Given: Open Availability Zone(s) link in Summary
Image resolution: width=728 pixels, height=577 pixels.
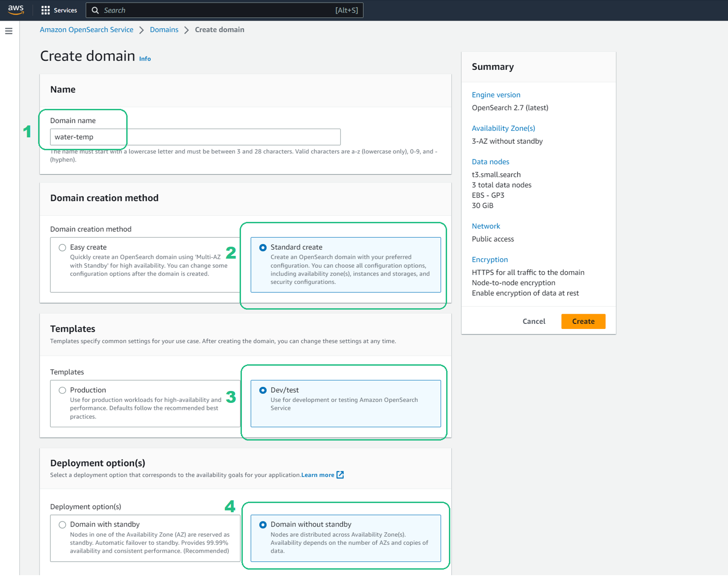Looking at the screenshot, I should click(503, 128).
